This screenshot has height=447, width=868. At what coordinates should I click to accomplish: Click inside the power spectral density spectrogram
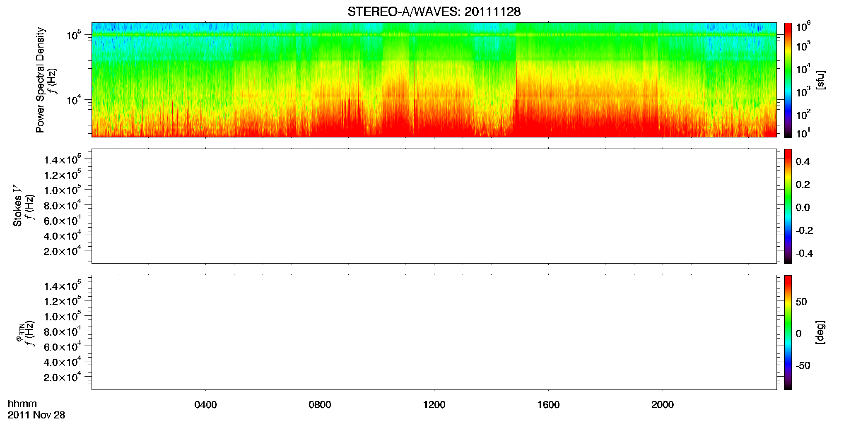pyautogui.click(x=434, y=80)
